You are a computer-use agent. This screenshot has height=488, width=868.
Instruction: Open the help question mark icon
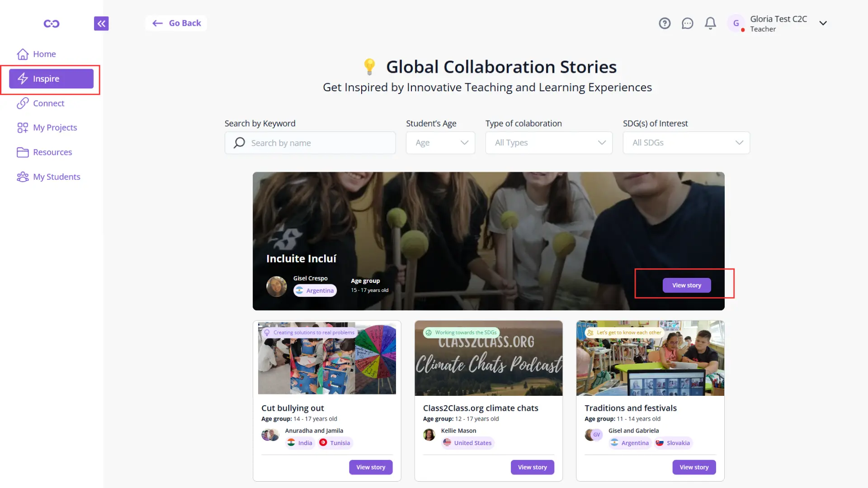tap(665, 23)
